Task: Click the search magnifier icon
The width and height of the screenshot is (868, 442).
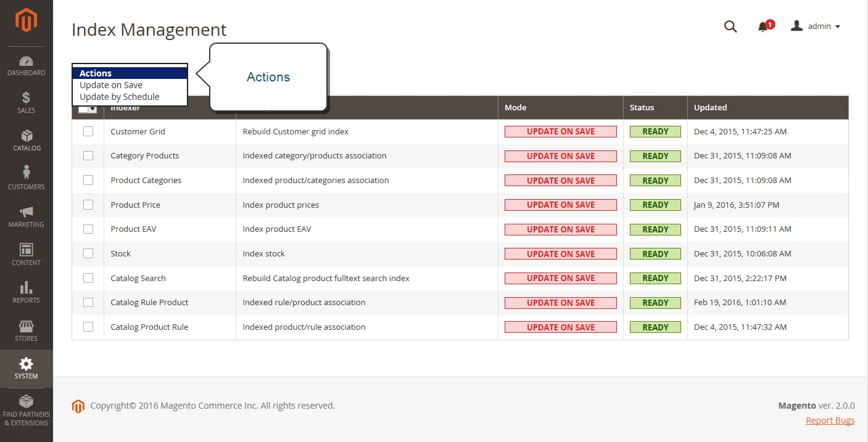Action: point(730,27)
